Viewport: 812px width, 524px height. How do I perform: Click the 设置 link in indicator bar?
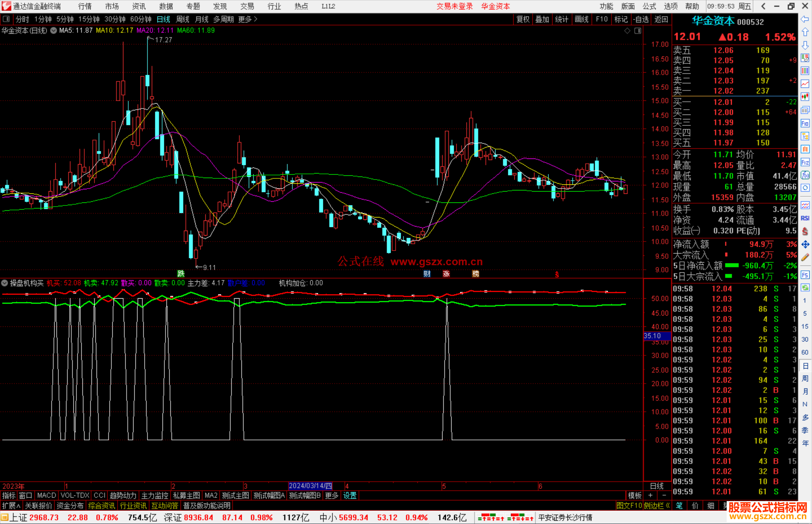tap(350, 495)
